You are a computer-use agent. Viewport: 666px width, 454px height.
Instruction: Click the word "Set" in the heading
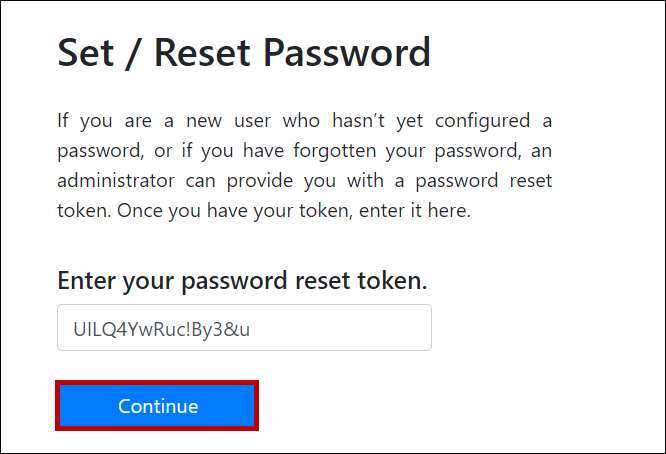pyautogui.click(x=86, y=52)
